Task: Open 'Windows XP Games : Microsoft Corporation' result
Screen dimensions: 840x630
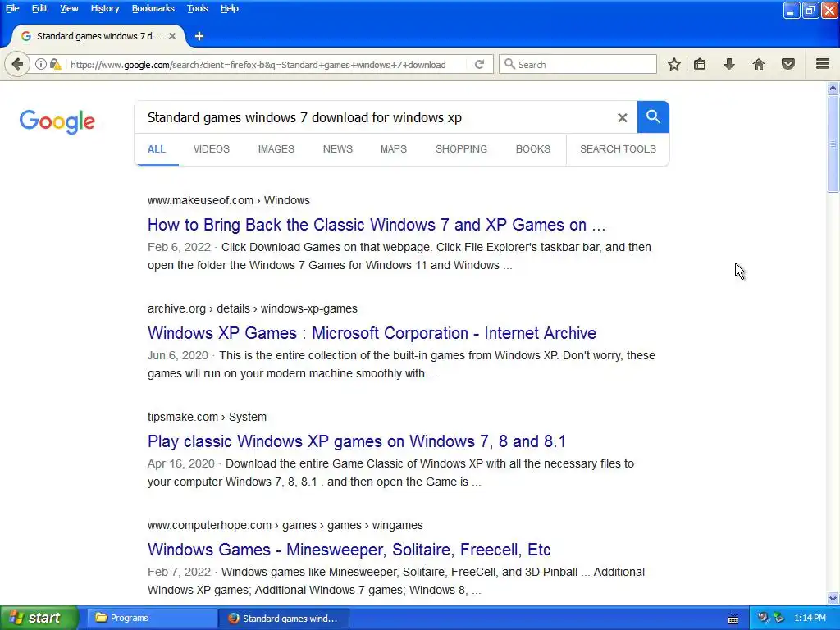Action: pyautogui.click(x=372, y=333)
